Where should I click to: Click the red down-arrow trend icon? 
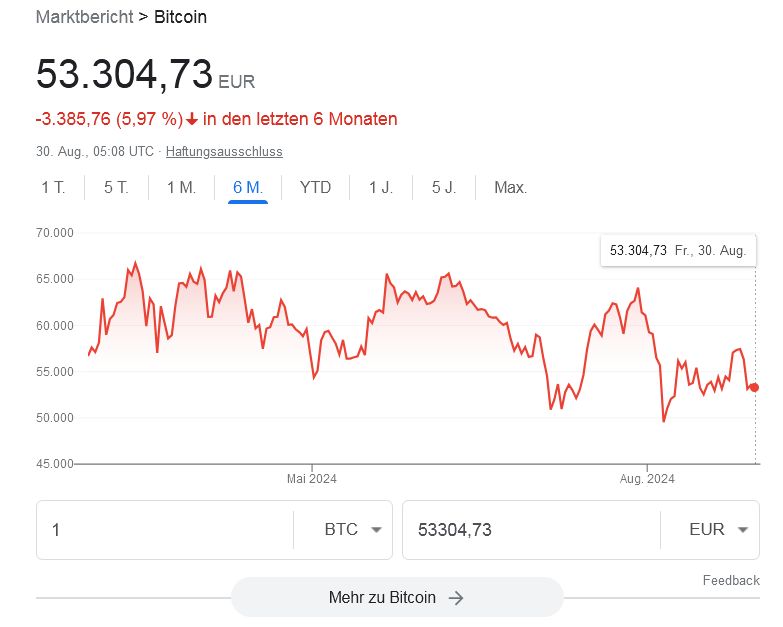[192, 120]
